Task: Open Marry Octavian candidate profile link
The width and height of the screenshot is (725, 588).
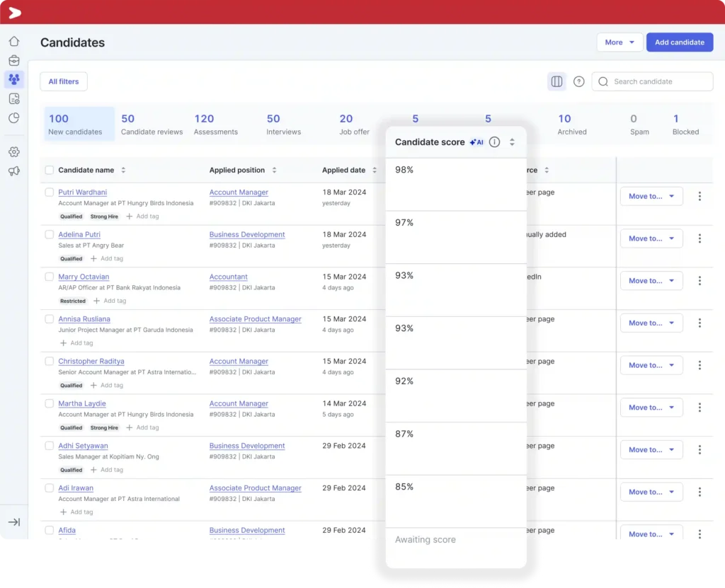Action: pos(84,277)
